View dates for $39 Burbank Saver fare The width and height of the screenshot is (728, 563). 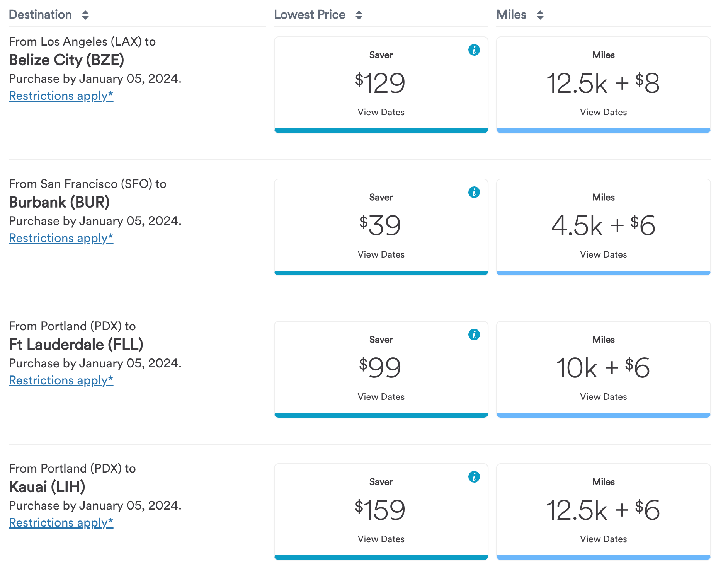tap(381, 254)
